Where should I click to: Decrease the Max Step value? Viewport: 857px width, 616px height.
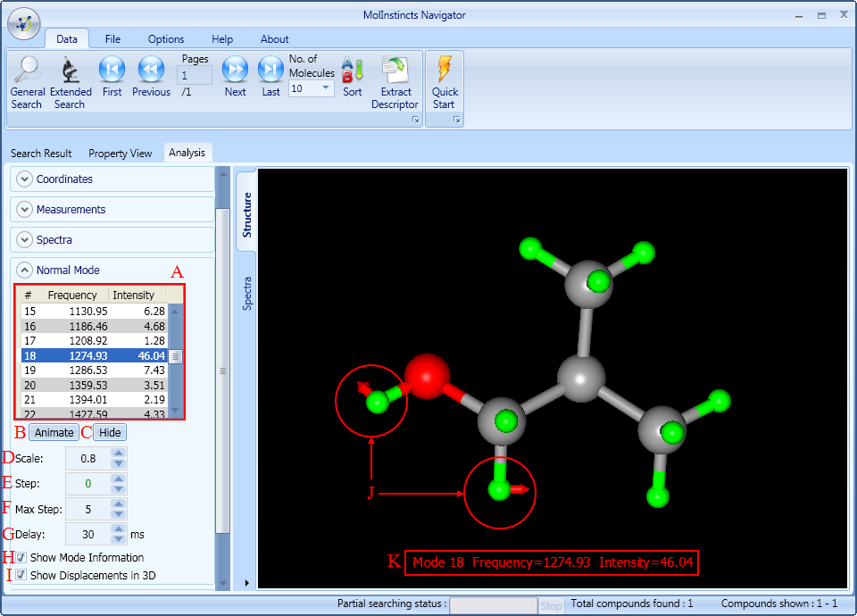[119, 514]
